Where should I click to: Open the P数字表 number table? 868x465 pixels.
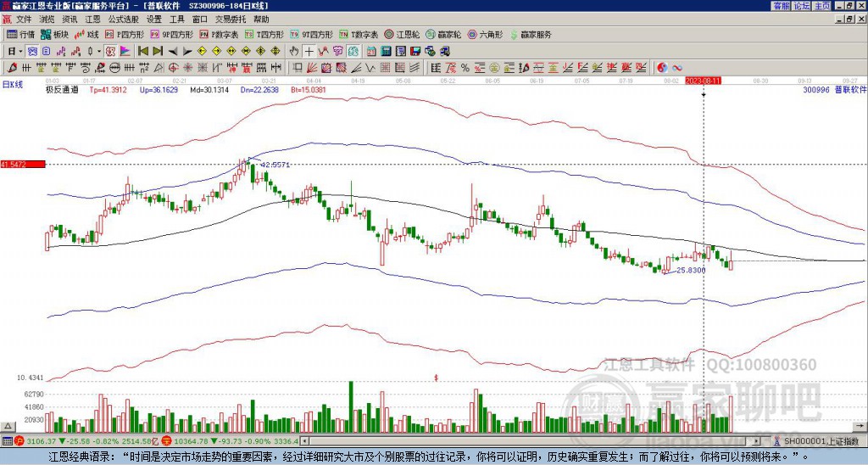pos(219,34)
